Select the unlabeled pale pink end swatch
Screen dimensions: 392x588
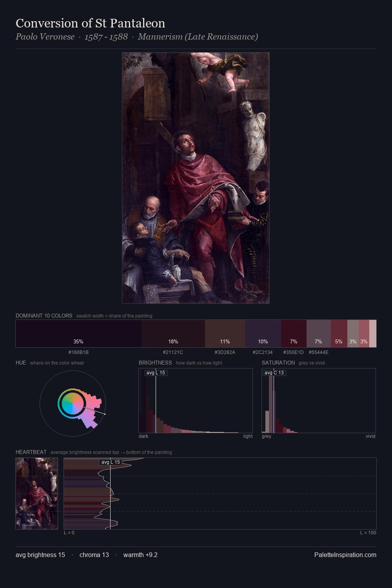pyautogui.click(x=373, y=334)
